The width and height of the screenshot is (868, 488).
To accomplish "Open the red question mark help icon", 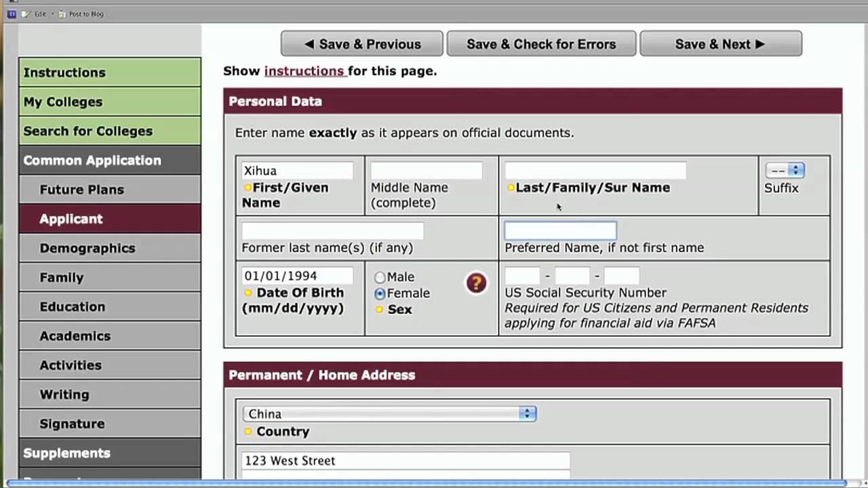I will click(476, 283).
